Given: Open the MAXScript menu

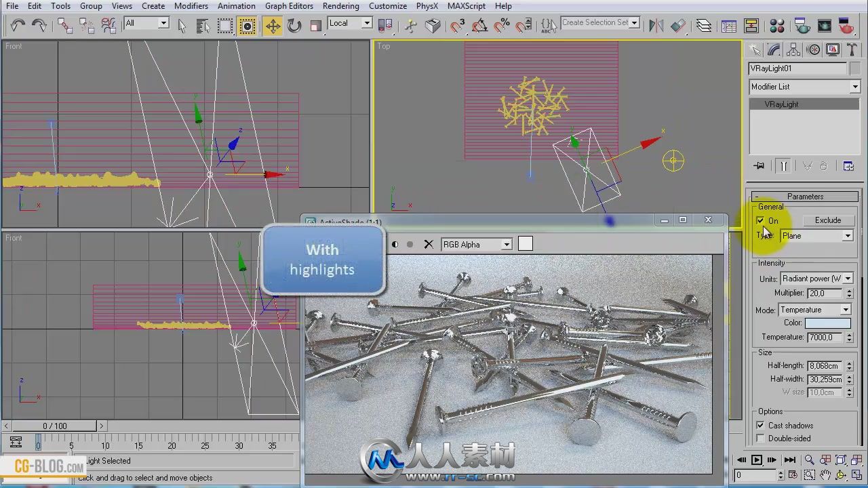Looking at the screenshot, I should click(x=466, y=6).
